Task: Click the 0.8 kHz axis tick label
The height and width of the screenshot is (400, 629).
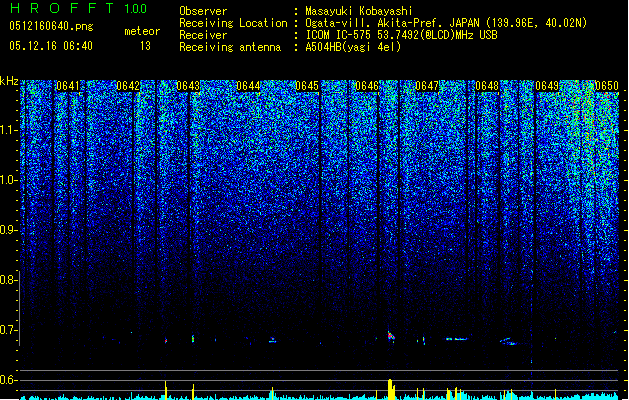Action: click(x=8, y=280)
